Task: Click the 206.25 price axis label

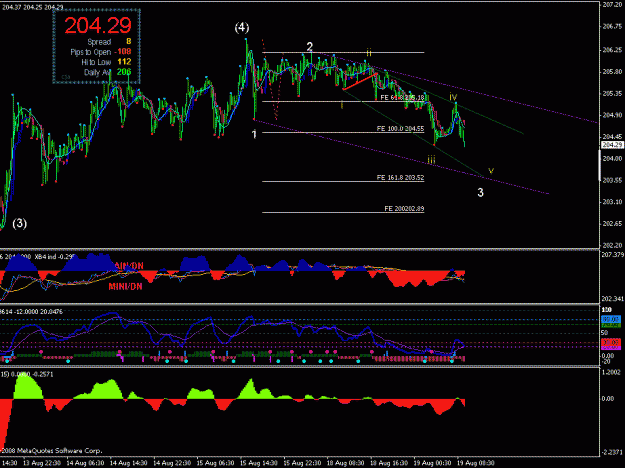Action: click(x=613, y=50)
